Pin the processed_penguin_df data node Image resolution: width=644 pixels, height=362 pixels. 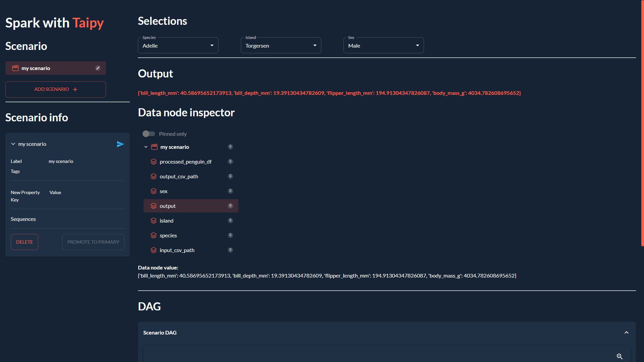(x=230, y=162)
